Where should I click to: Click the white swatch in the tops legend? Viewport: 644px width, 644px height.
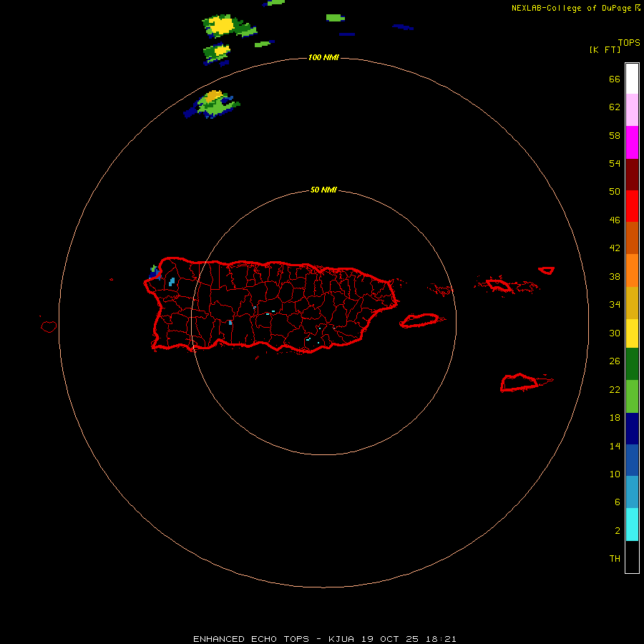click(632, 79)
